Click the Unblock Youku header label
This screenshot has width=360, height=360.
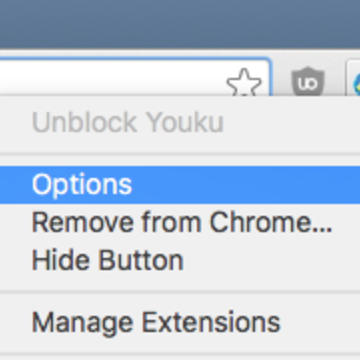tap(128, 122)
